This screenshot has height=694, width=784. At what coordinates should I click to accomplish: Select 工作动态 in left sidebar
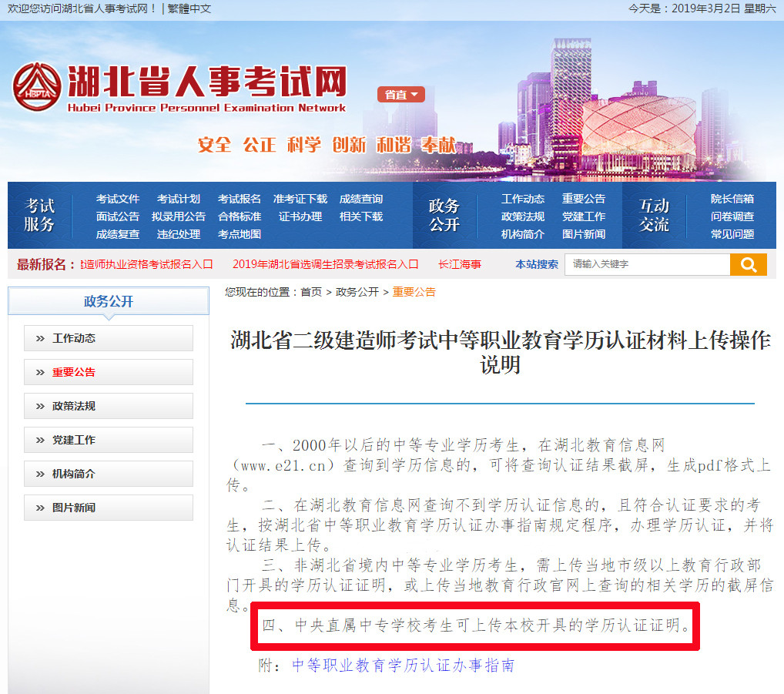109,338
